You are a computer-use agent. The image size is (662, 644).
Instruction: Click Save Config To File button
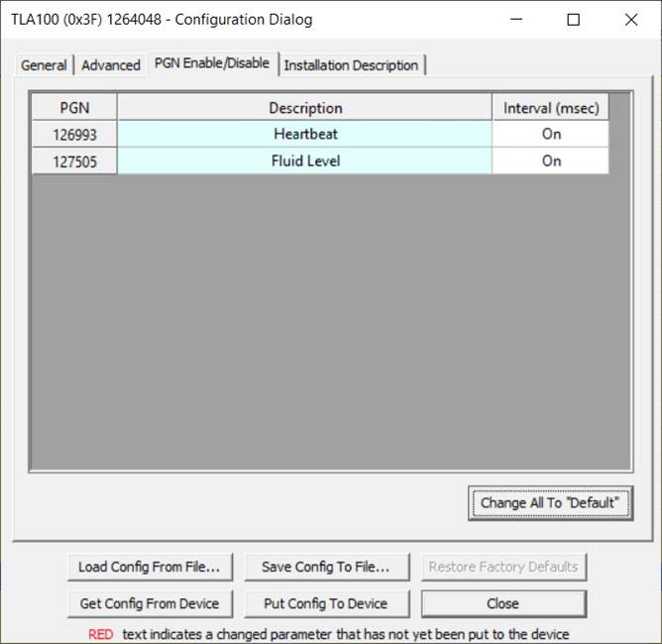pos(325,568)
